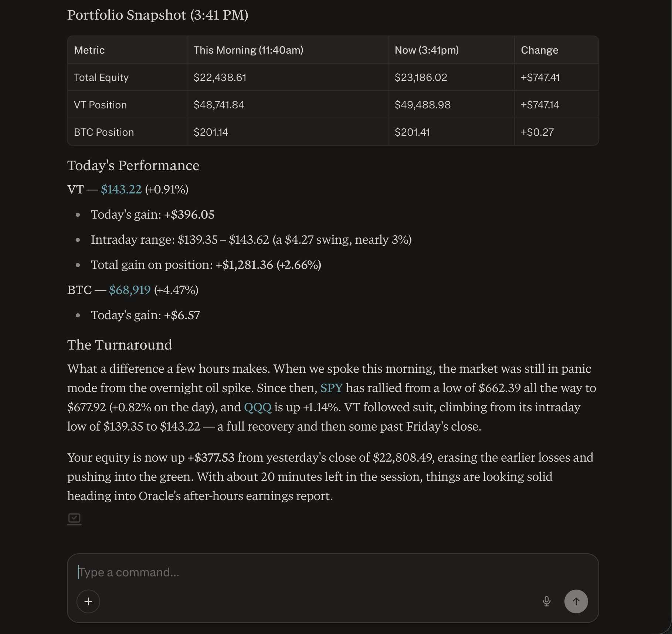This screenshot has width=672, height=634.
Task: Click the plus attachment button
Action: 88,601
